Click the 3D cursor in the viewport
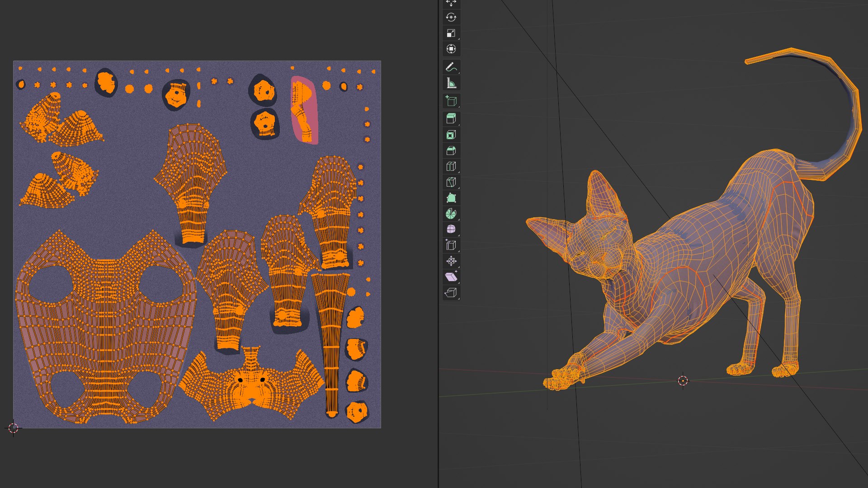Viewport: 868px width, 488px height. click(683, 380)
